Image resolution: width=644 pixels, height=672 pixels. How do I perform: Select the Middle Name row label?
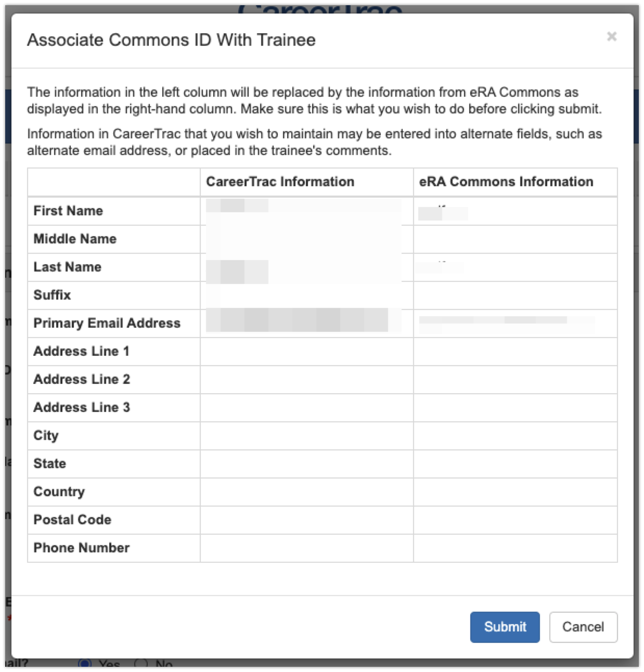coord(75,239)
